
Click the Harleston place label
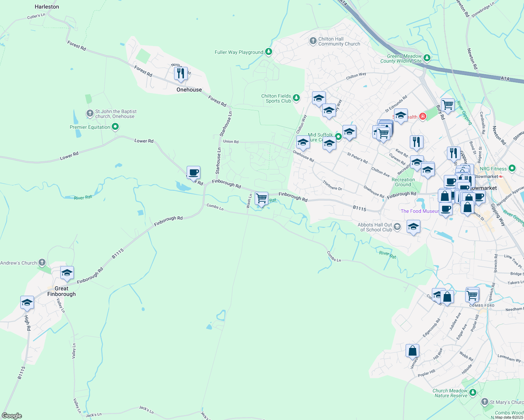coord(47,7)
